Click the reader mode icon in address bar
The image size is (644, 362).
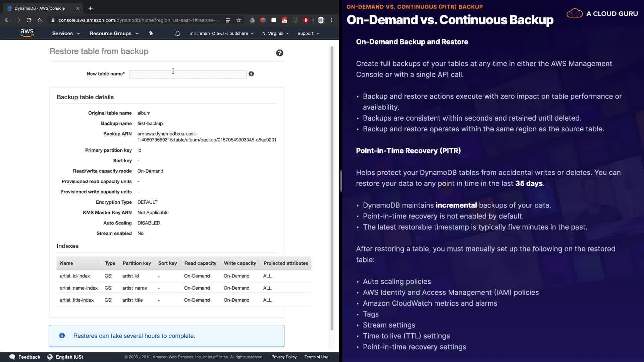coord(228,20)
